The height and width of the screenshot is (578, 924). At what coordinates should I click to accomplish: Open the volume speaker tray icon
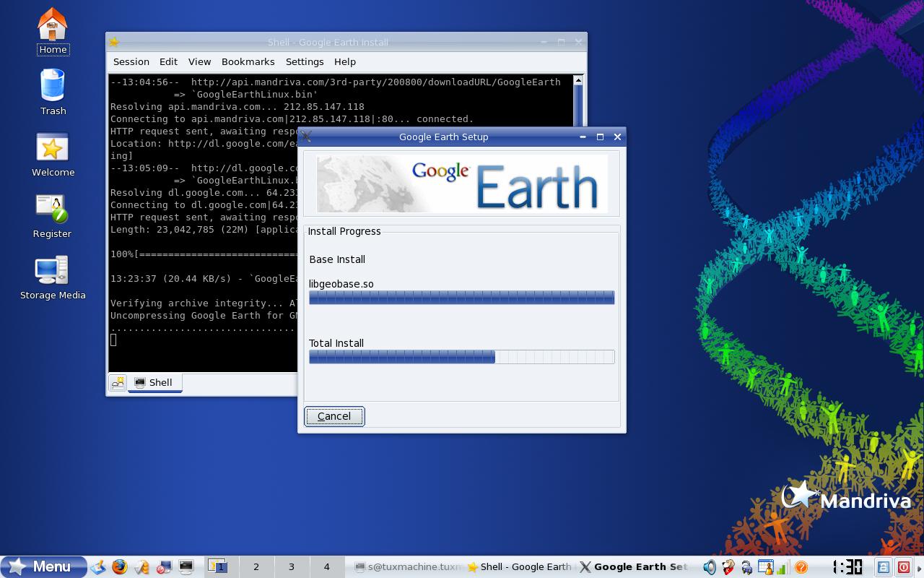click(710, 567)
